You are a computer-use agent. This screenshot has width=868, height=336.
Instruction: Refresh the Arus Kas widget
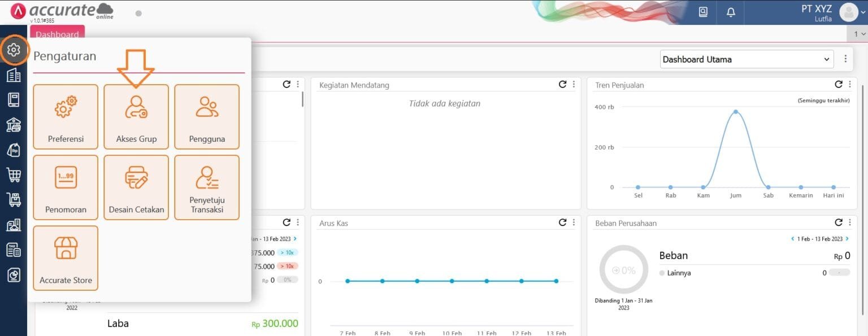(562, 222)
